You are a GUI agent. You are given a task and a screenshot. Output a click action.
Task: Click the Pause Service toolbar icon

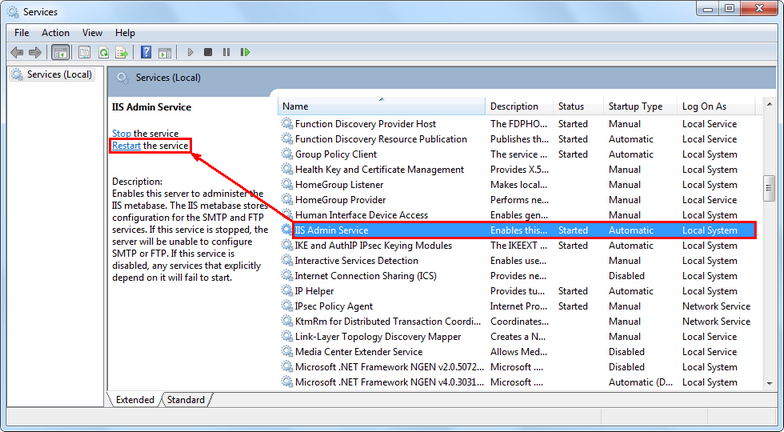coord(226,52)
